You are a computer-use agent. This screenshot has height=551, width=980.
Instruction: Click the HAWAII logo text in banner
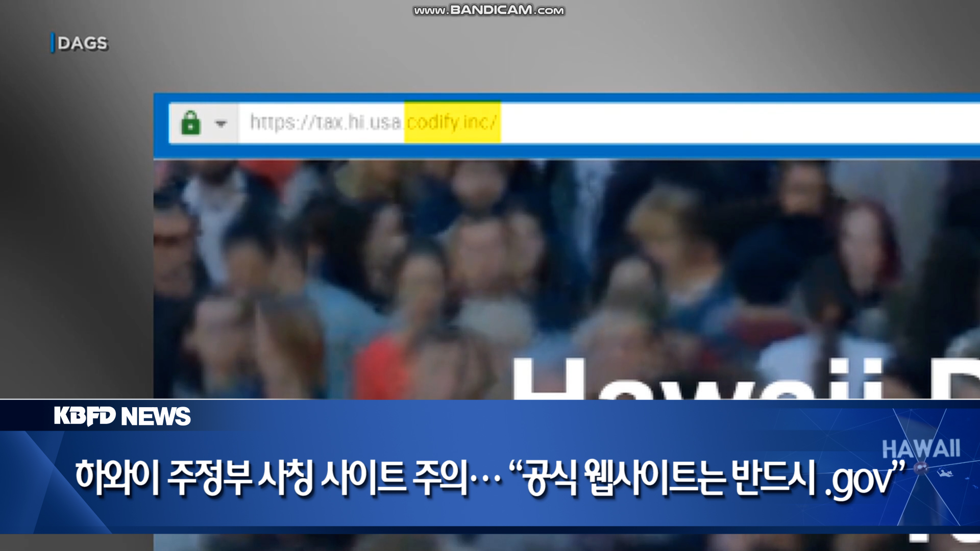click(x=921, y=449)
